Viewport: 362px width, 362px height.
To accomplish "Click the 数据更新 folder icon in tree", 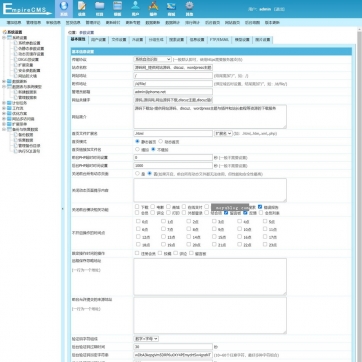I will (9, 81).
